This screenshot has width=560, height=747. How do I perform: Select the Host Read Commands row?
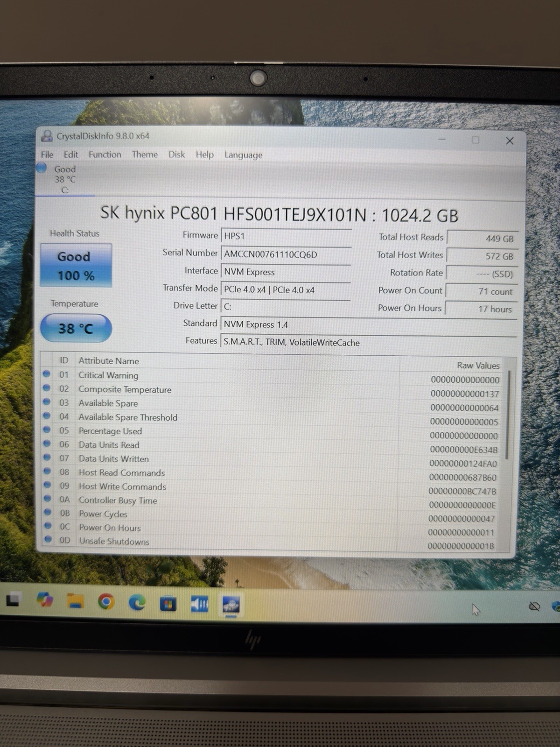(273, 474)
